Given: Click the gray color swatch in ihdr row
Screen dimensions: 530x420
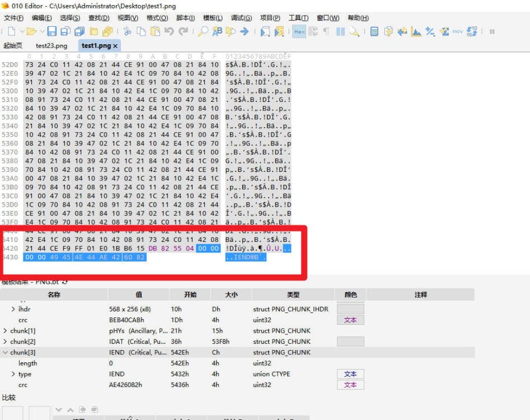Looking at the screenshot, I should click(350, 309).
